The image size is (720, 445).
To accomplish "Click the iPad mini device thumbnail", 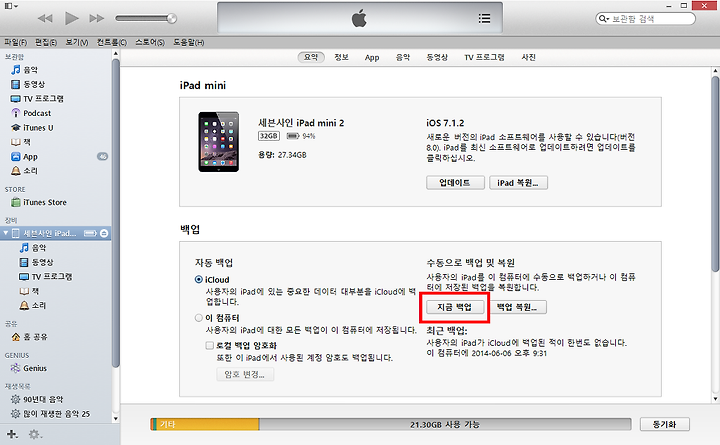I will tap(219, 142).
